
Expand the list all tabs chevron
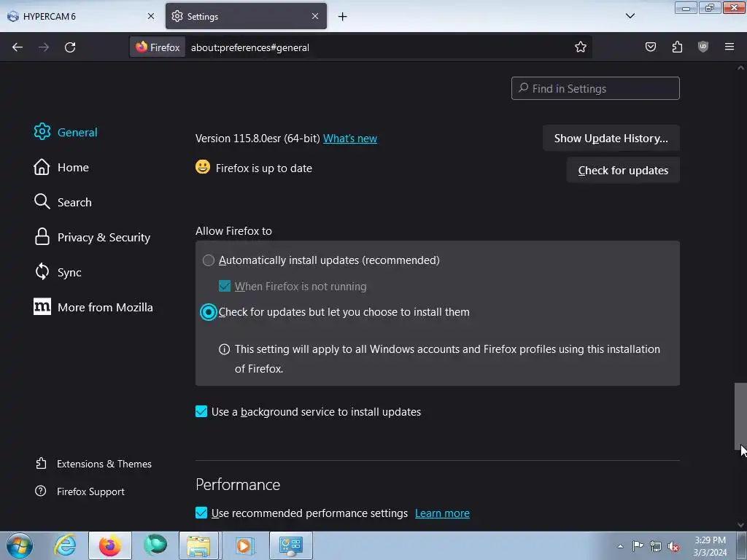point(630,16)
